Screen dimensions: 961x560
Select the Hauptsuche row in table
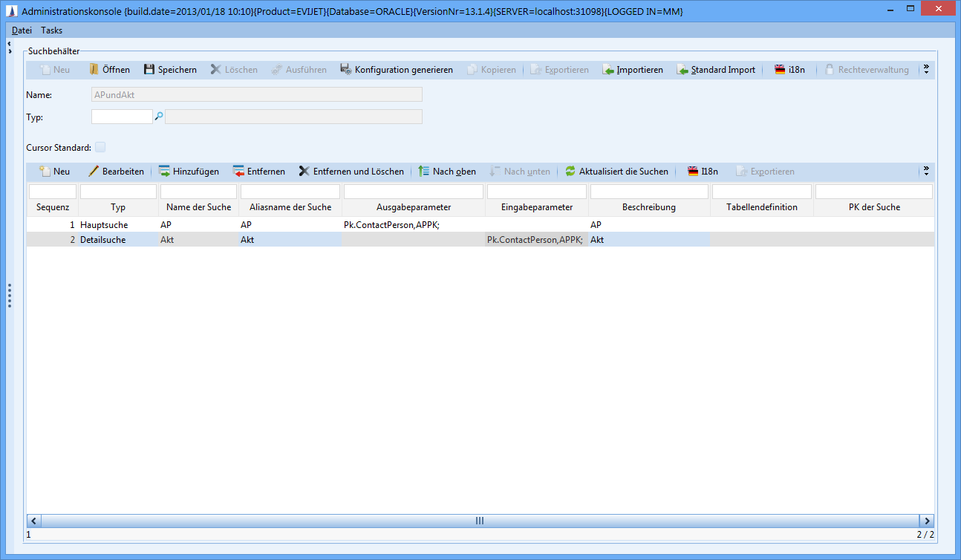pyautogui.click(x=104, y=224)
